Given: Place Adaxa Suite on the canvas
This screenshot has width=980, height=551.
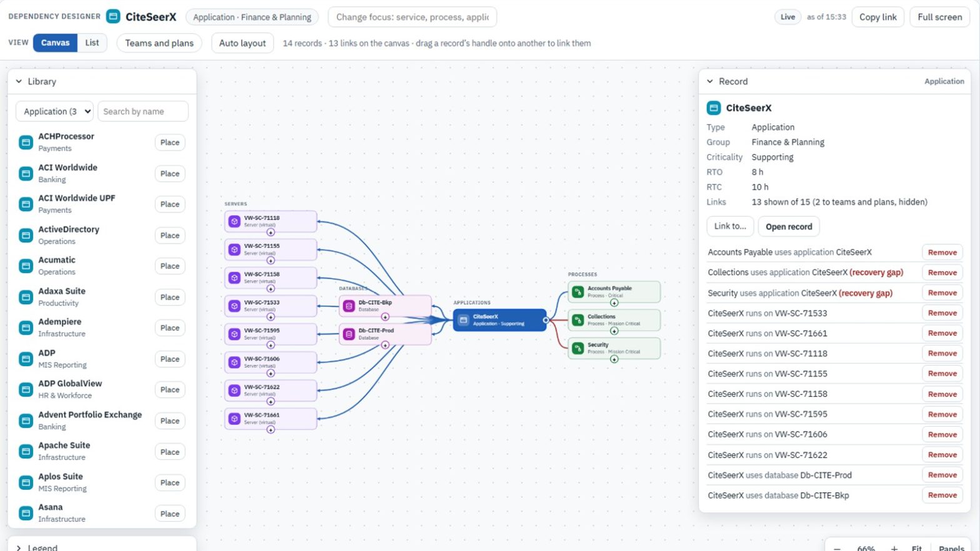Looking at the screenshot, I should point(169,297).
